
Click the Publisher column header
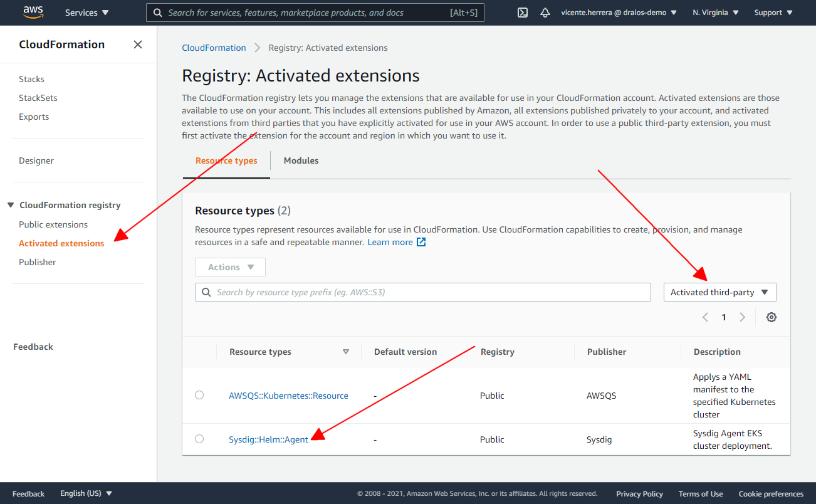click(x=607, y=352)
